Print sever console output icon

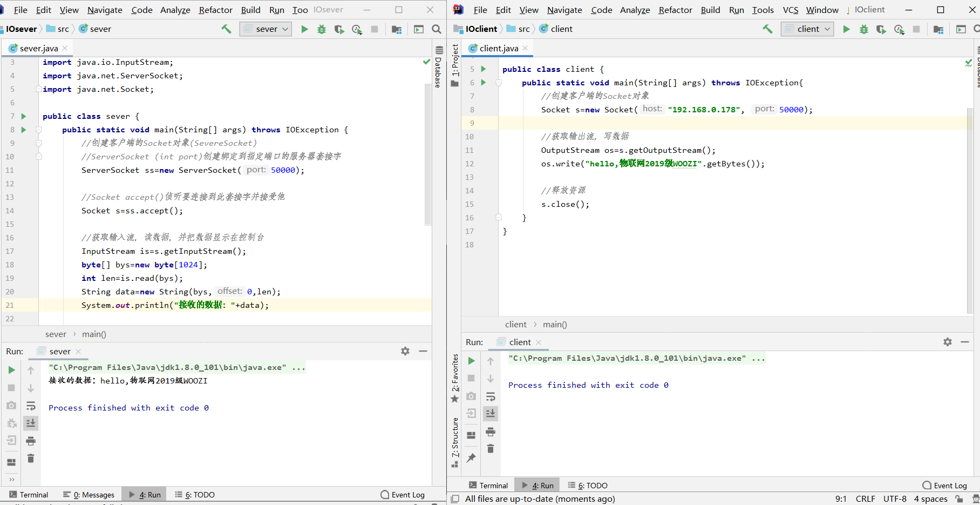(31, 441)
